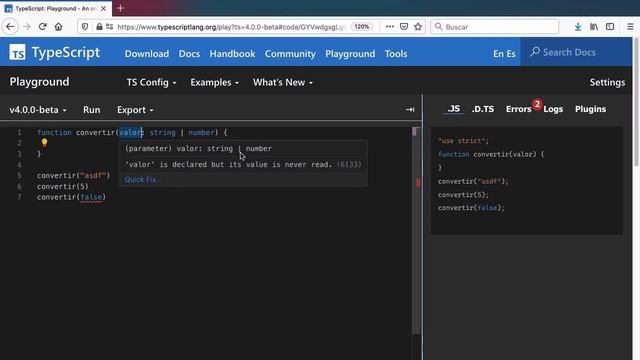
Task: Click the site padlock security icon
Action: click(x=99, y=27)
